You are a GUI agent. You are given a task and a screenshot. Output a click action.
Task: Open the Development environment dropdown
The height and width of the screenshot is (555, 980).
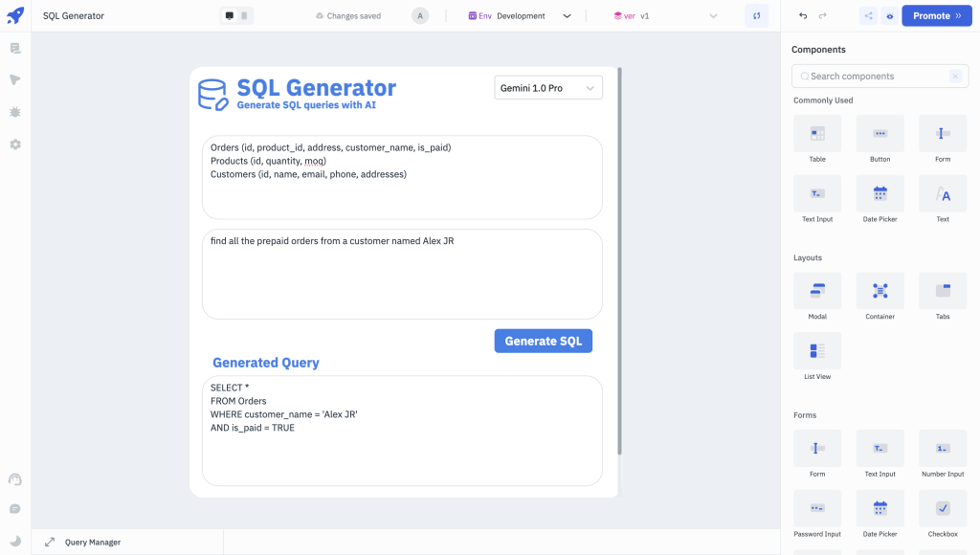(567, 15)
